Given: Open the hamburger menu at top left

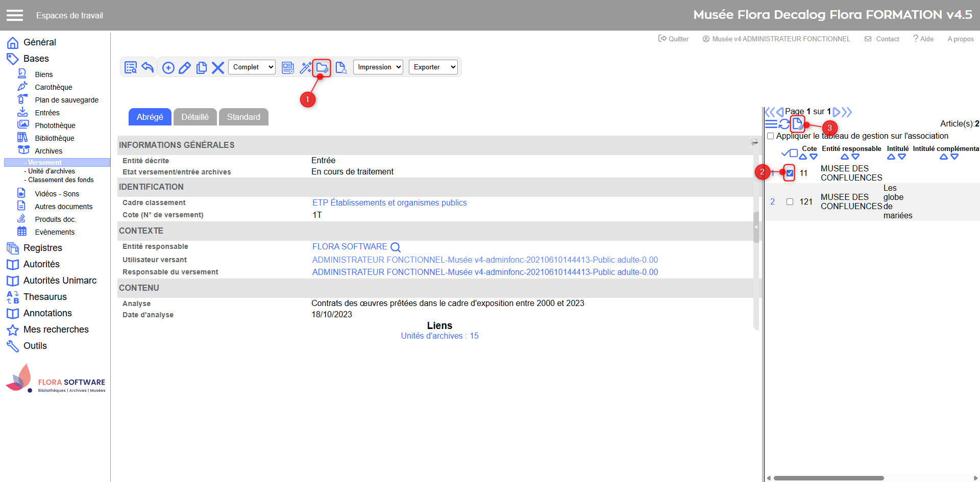Looking at the screenshot, I should pyautogui.click(x=15, y=15).
